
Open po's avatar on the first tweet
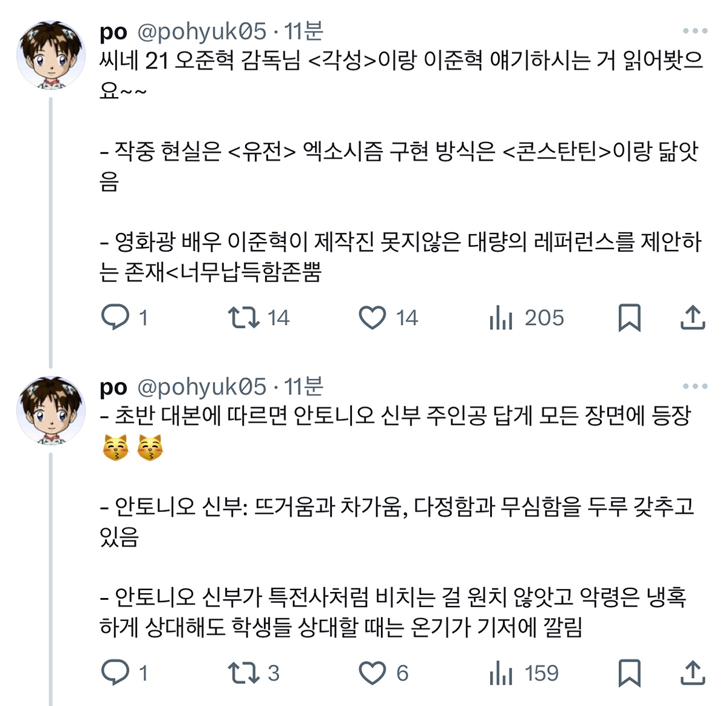(x=51, y=56)
